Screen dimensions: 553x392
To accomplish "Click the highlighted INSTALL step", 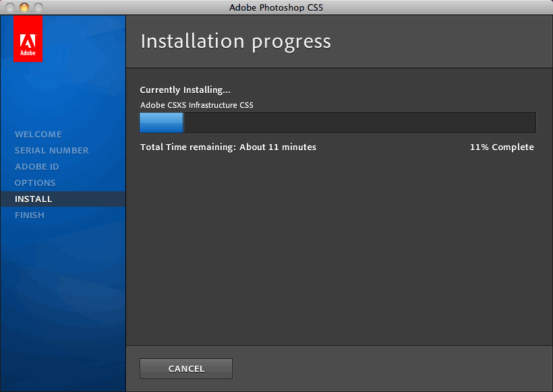I will [x=34, y=199].
